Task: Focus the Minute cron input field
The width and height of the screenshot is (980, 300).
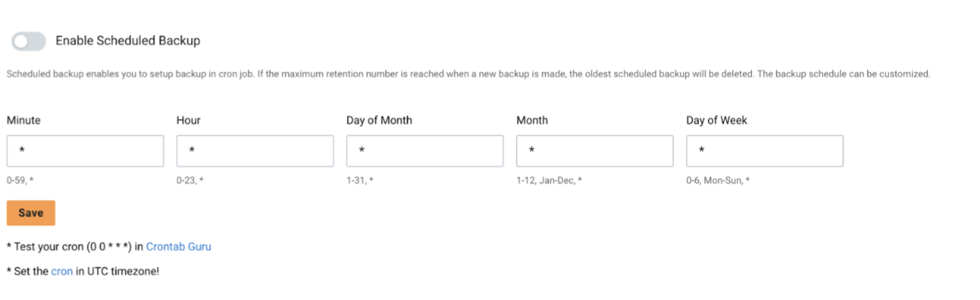Action: tap(85, 151)
